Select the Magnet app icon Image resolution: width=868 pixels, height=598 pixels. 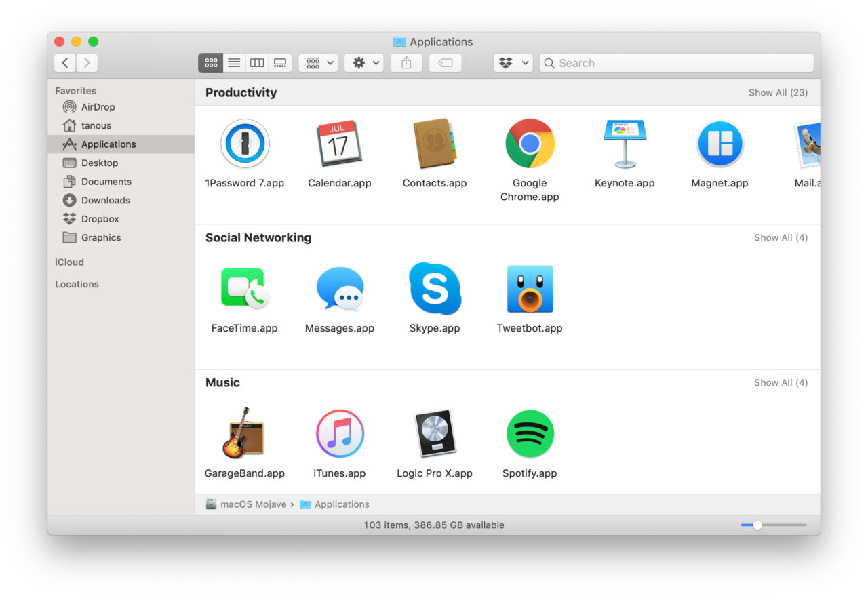[719, 144]
